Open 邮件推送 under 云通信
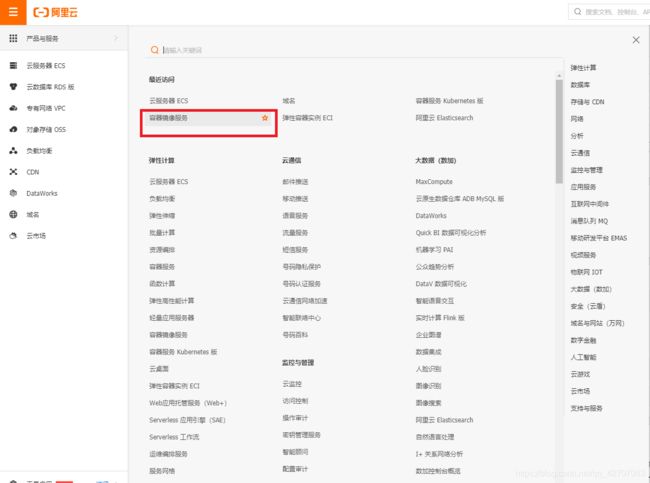Viewport: 650px width, 483px height. click(295, 182)
